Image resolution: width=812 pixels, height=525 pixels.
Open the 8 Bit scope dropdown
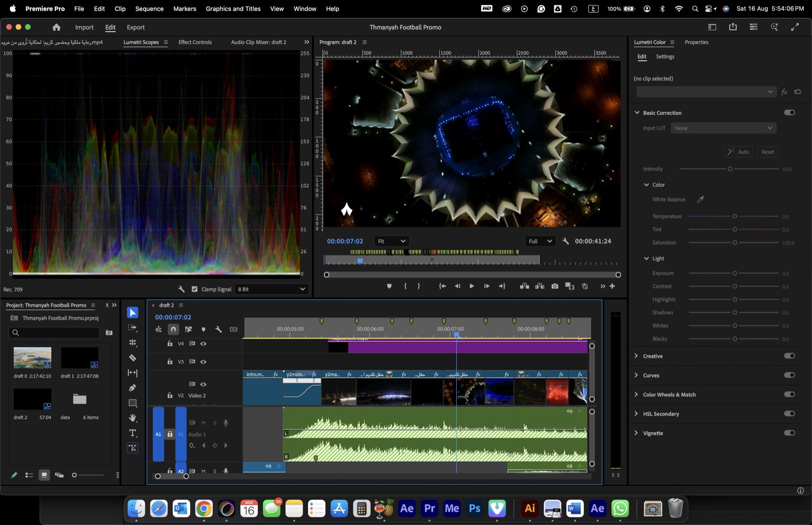point(272,289)
